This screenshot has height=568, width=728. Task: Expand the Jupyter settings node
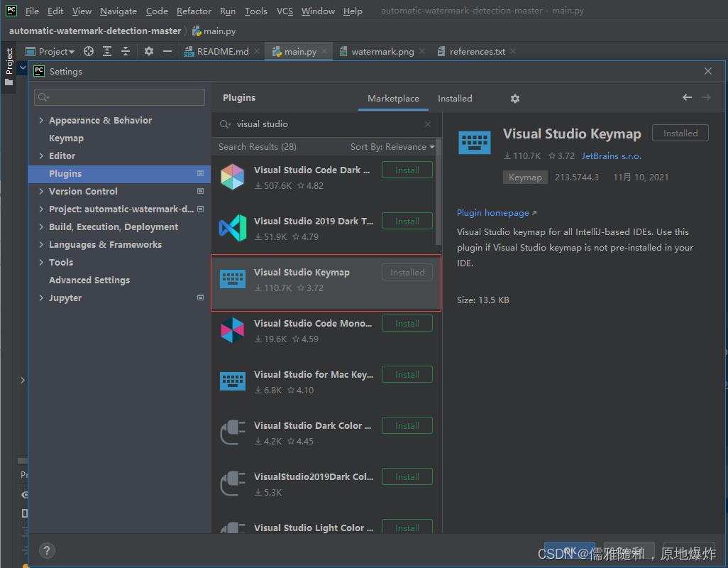pyautogui.click(x=41, y=297)
